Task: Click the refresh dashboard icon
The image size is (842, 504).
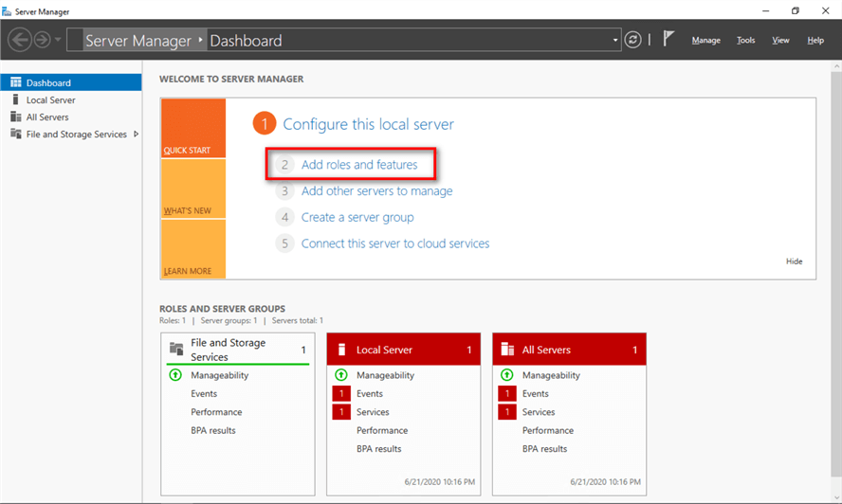Action: [633, 40]
